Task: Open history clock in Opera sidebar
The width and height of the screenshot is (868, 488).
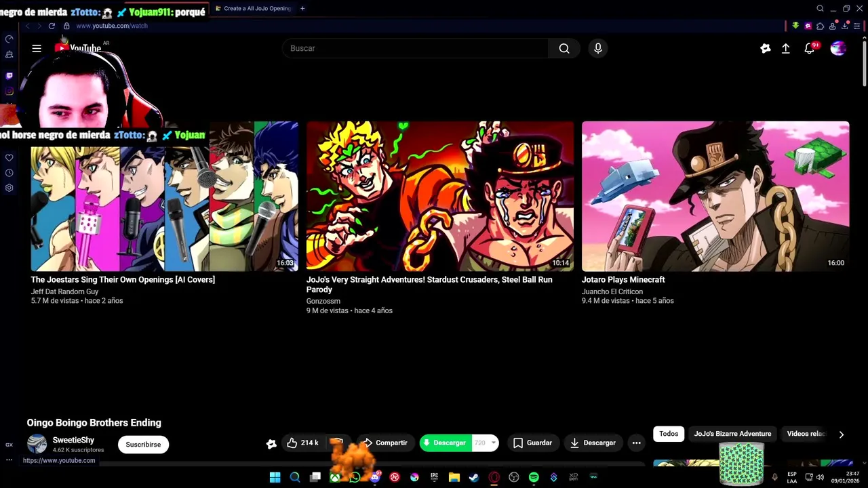Action: click(9, 173)
